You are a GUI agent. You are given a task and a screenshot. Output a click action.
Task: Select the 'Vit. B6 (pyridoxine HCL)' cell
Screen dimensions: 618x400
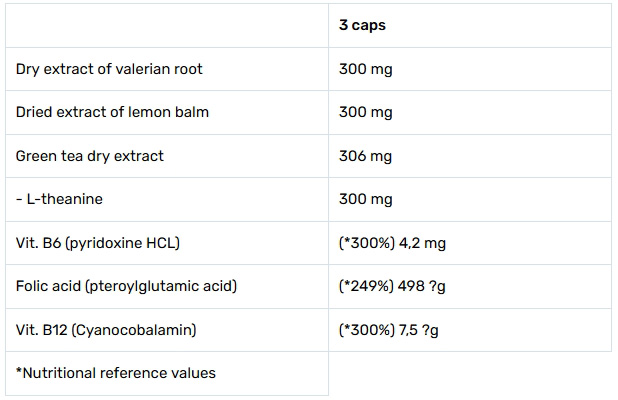click(98, 243)
